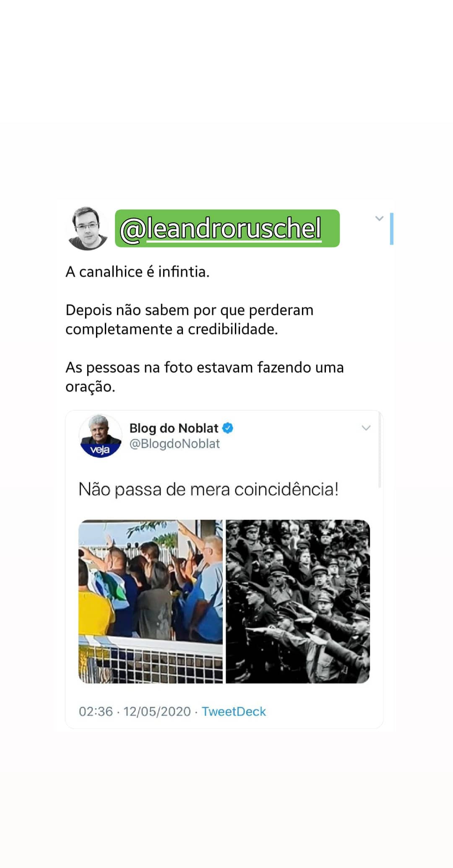Open the right black-and-white photo

coord(298,601)
